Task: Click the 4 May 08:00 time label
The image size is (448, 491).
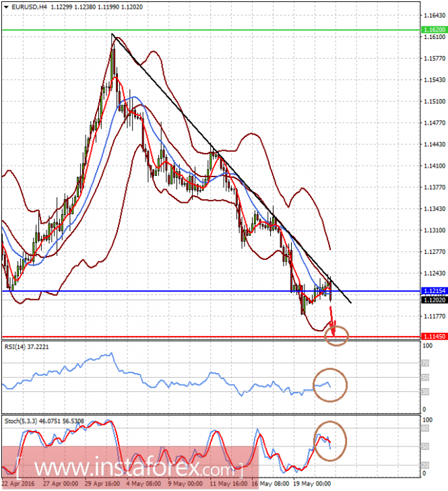Action: click(143, 484)
